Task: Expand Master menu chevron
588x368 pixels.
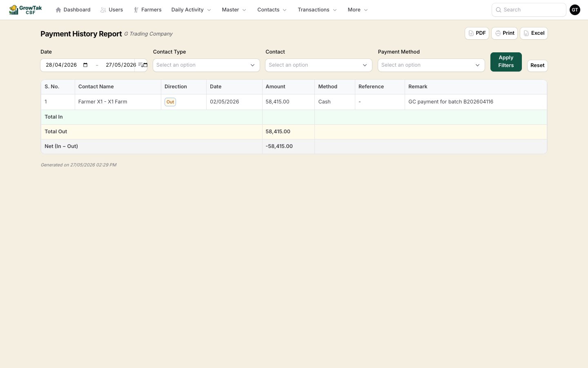Action: pyautogui.click(x=244, y=10)
